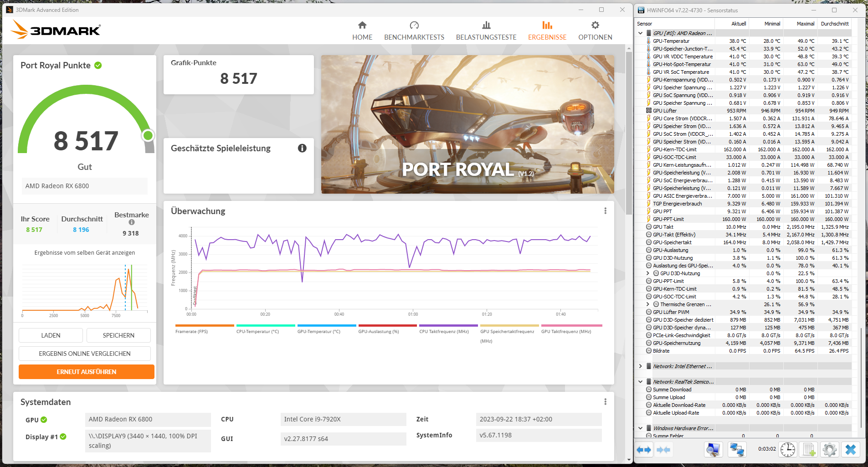Image resolution: width=868 pixels, height=467 pixels.
Task: Start logging with the sheet-plus icon in HWiNFO
Action: (809, 450)
